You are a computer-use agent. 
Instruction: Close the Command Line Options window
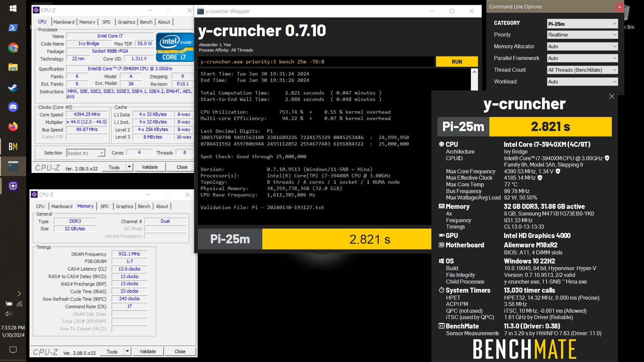click(x=620, y=7)
